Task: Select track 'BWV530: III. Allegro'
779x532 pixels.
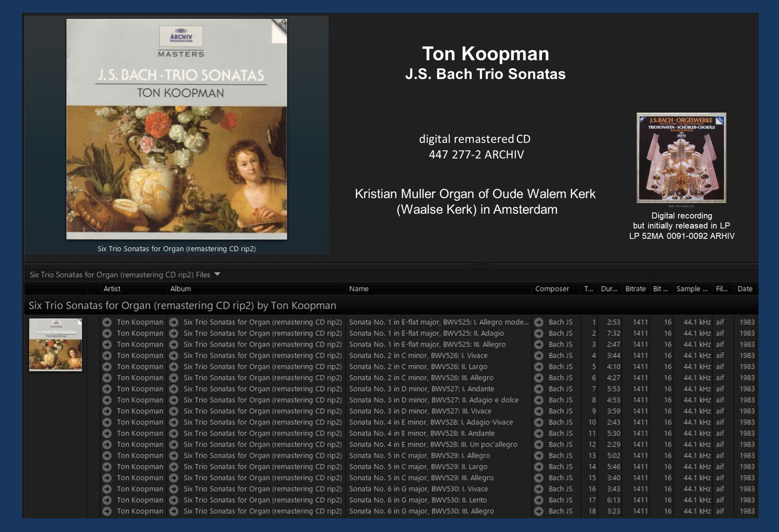Action: (421, 511)
